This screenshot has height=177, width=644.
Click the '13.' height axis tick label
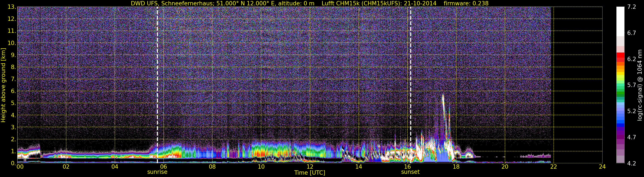(x=12, y=7)
